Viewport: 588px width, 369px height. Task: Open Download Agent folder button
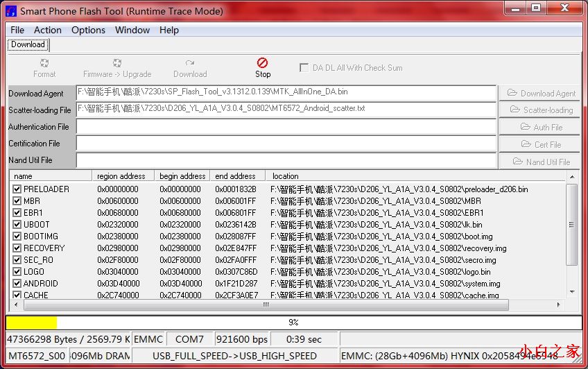539,93
